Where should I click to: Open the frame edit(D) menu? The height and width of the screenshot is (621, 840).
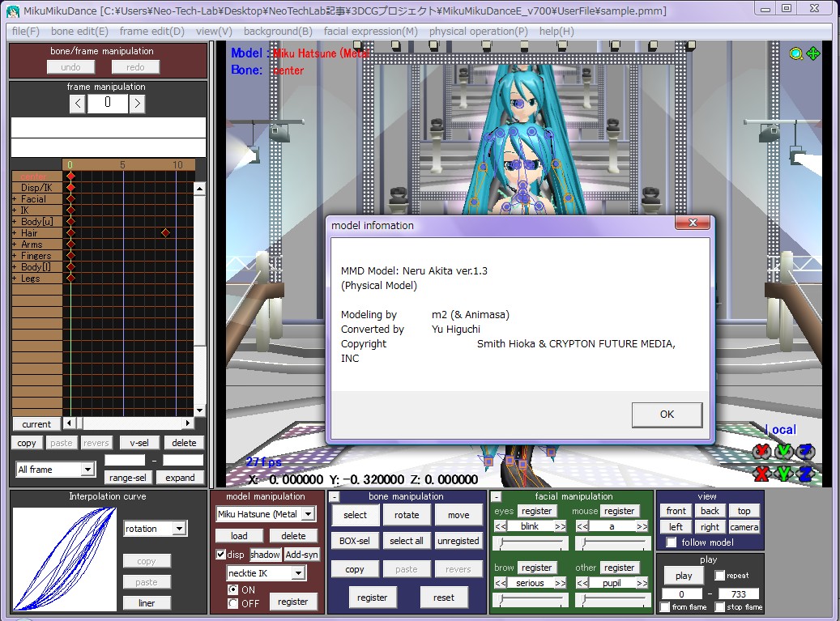151,31
